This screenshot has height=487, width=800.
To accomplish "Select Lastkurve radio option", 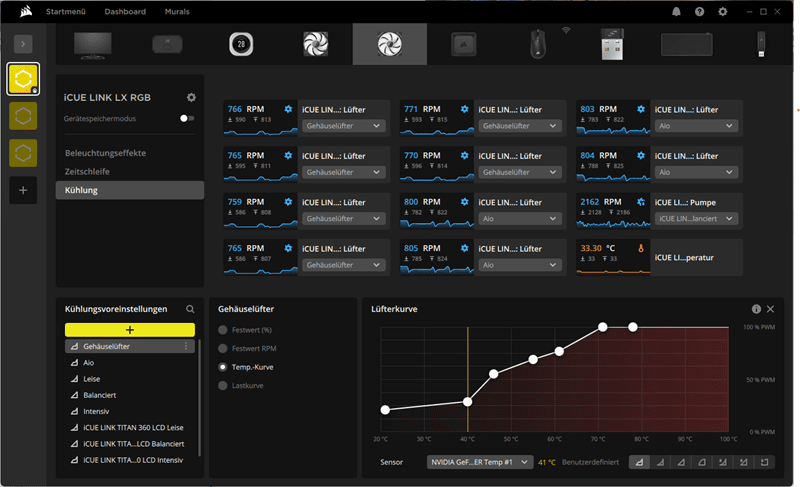I will [222, 386].
